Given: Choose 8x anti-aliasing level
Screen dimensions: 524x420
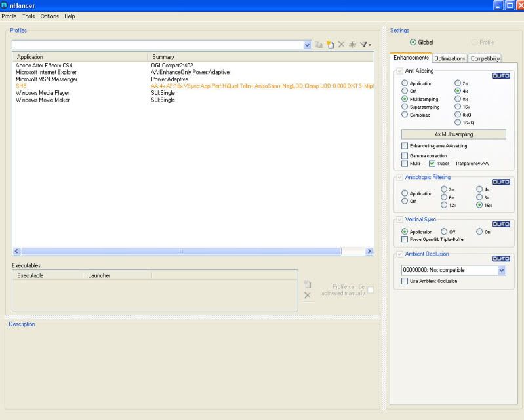Looking at the screenshot, I should [458, 98].
